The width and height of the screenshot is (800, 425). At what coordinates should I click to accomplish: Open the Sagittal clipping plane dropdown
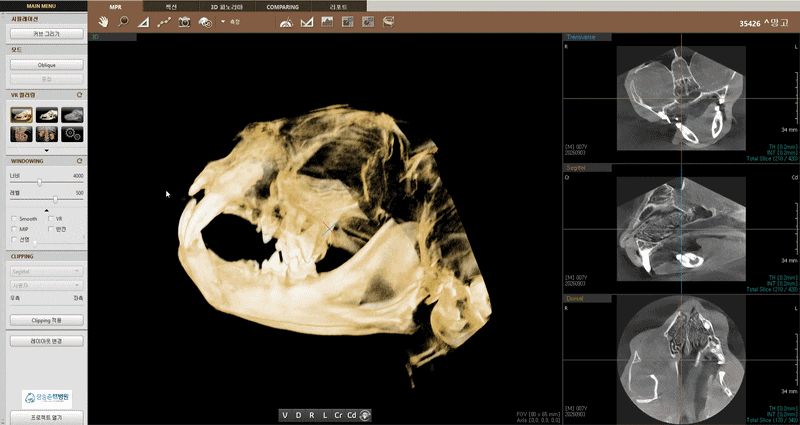(46, 271)
